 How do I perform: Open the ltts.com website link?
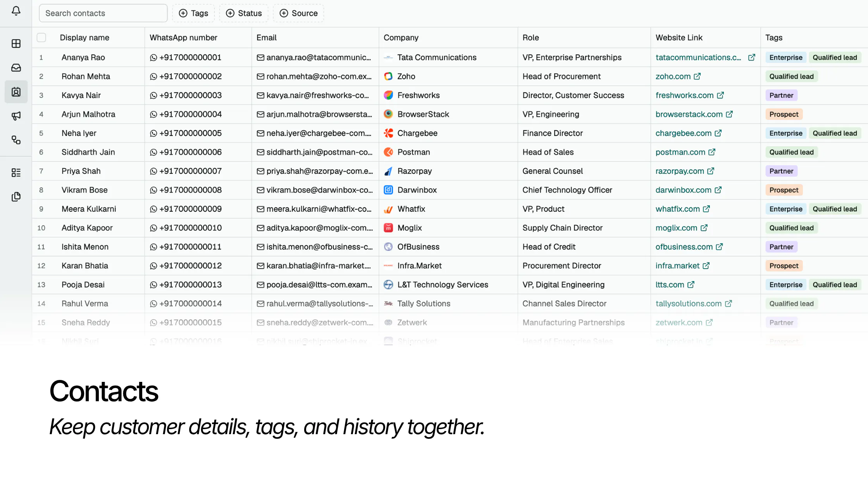pos(670,285)
